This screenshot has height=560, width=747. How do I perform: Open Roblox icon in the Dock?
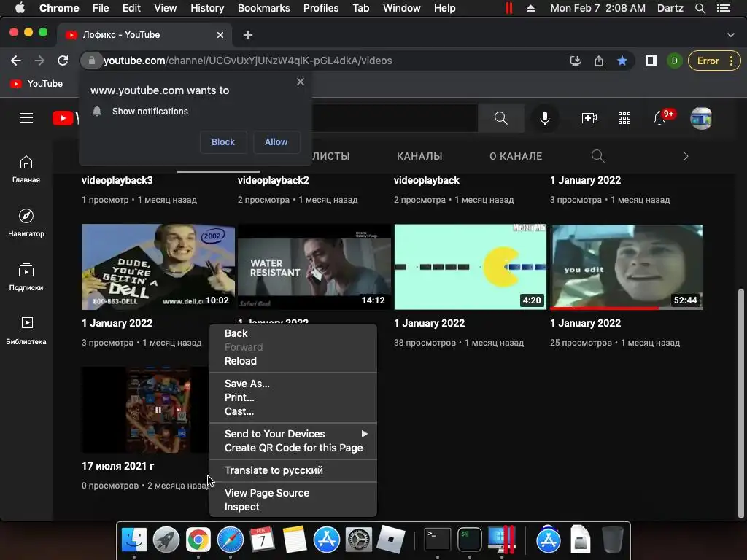391,540
